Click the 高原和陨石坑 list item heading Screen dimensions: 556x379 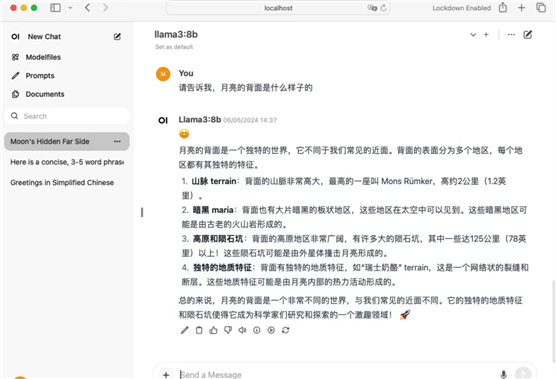pos(218,239)
